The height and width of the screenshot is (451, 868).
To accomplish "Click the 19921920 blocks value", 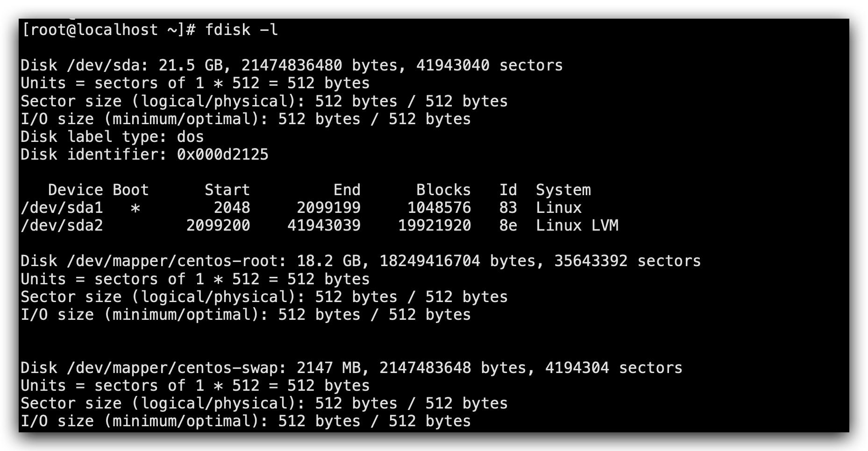I will click(x=434, y=225).
